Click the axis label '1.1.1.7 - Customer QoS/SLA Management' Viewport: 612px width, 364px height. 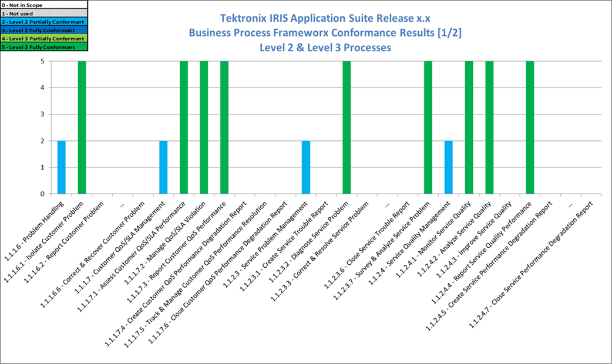tap(120, 247)
